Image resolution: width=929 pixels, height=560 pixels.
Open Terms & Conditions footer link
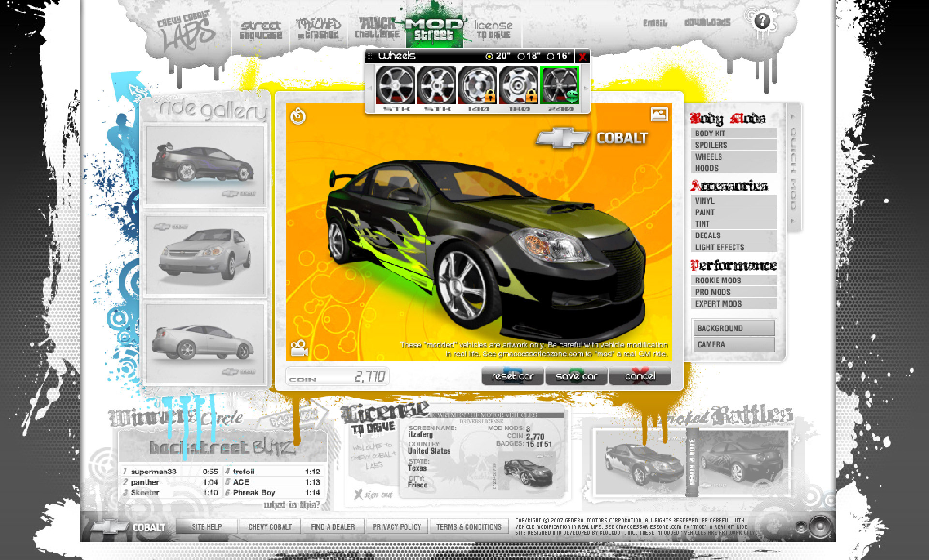coord(469,527)
